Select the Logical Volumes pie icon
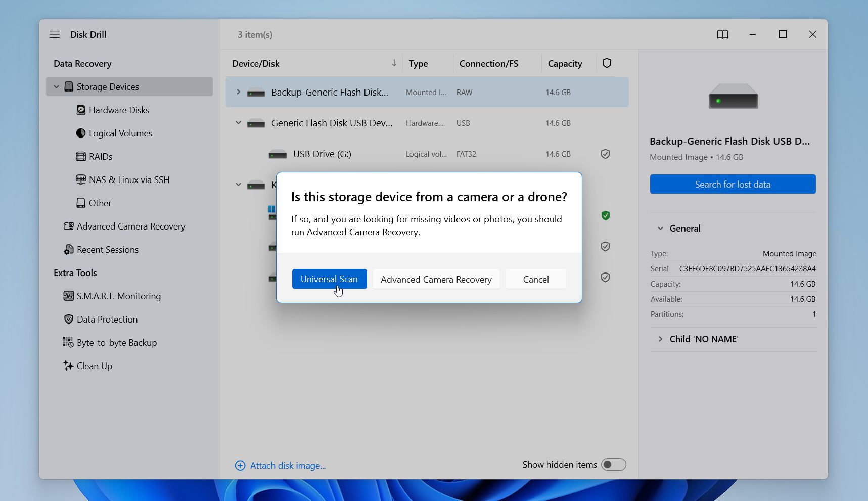 [x=81, y=133]
